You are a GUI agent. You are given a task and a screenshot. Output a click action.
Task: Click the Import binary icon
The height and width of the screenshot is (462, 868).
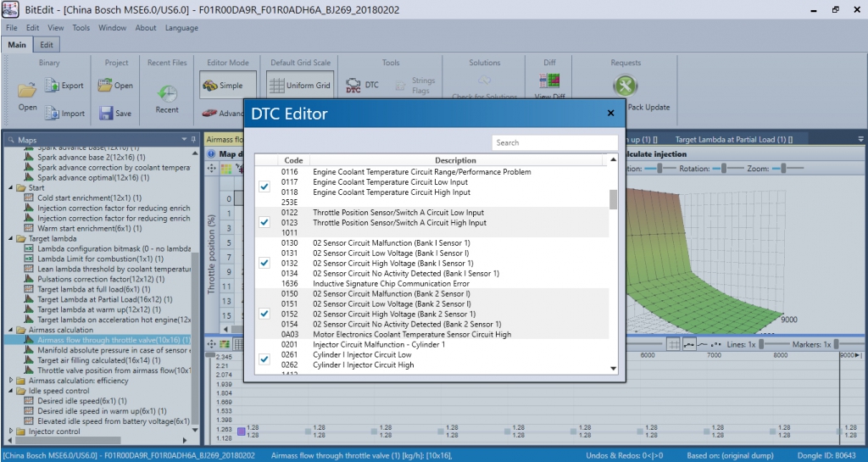[x=52, y=113]
